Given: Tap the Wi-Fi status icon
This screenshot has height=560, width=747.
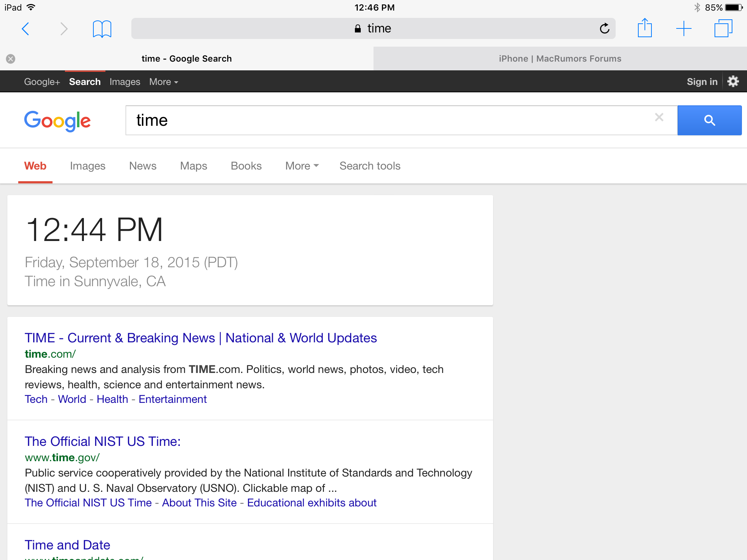Looking at the screenshot, I should click(x=31, y=7).
